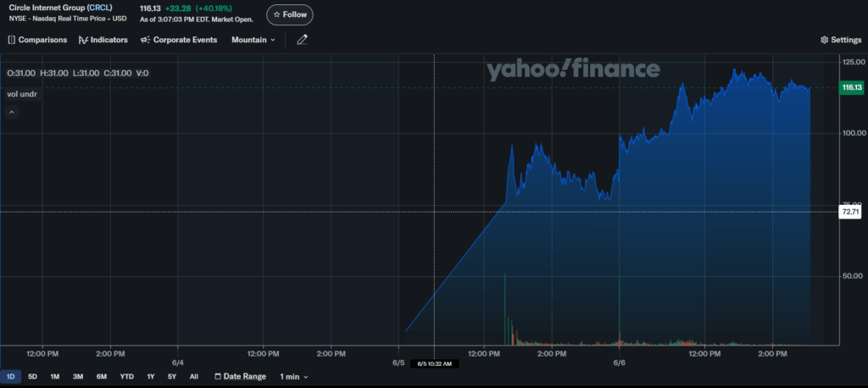The height and width of the screenshot is (388, 868).
Task: Click the 125.00 price axis label
Action: (853, 62)
